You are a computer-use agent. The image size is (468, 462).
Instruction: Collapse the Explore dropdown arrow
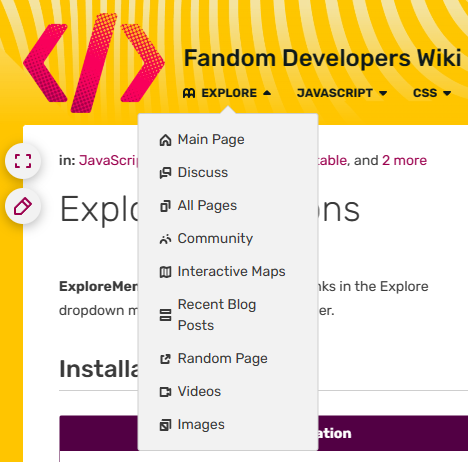point(267,93)
